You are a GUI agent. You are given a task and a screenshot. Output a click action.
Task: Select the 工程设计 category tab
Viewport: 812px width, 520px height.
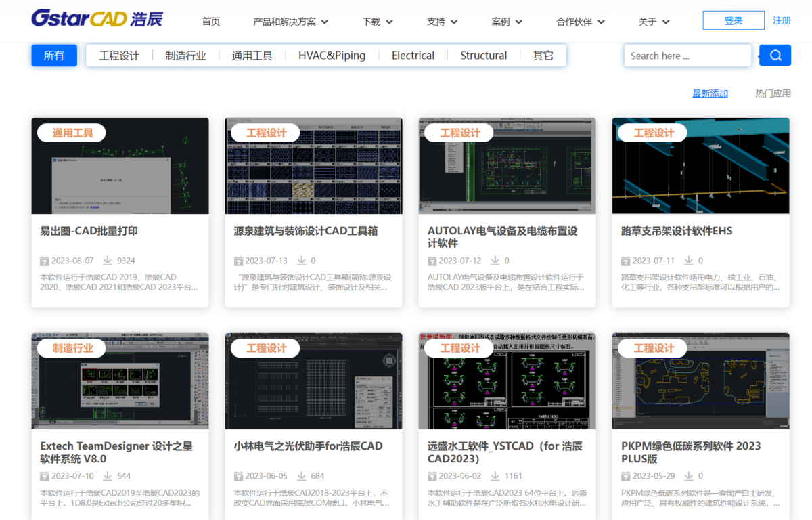click(119, 56)
